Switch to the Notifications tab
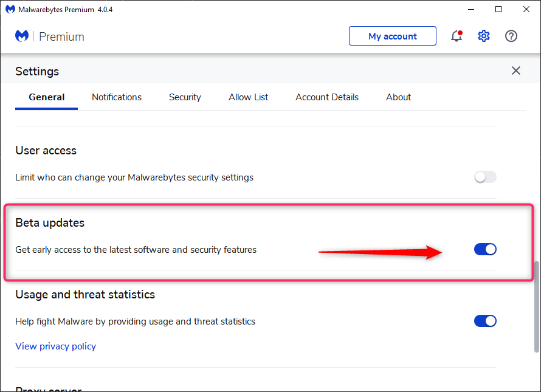Image resolution: width=541 pixels, height=392 pixels. (117, 97)
